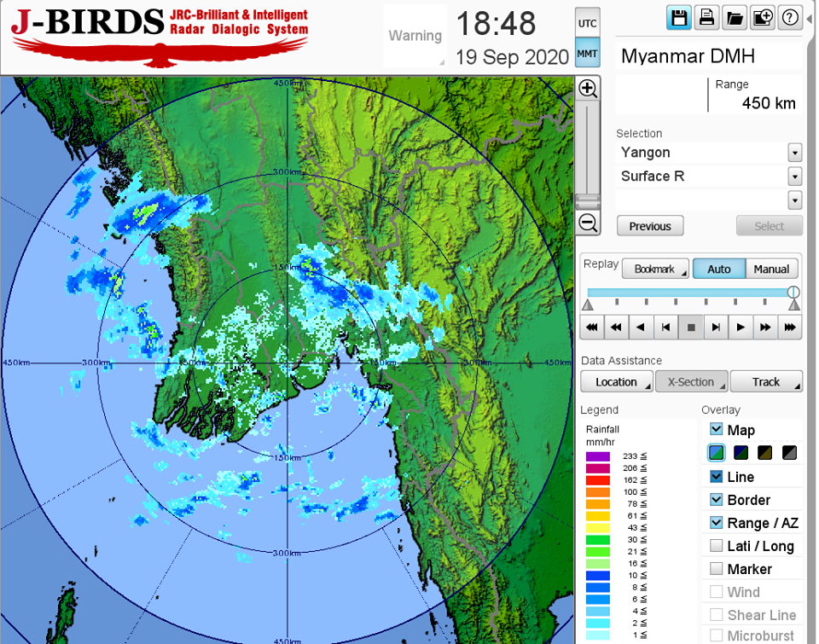Switch time display to UTC
Viewport: 819px width, 644px height.
pos(587,23)
